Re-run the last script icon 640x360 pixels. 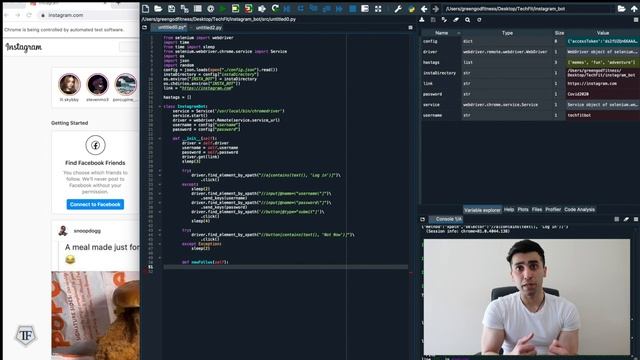tap(275, 9)
